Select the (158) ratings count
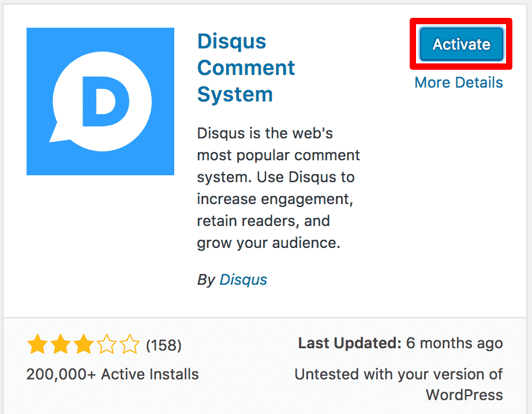The width and height of the screenshot is (532, 414). click(164, 345)
